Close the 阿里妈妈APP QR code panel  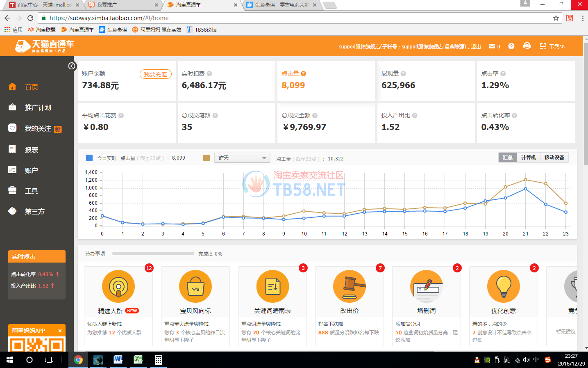(x=60, y=331)
